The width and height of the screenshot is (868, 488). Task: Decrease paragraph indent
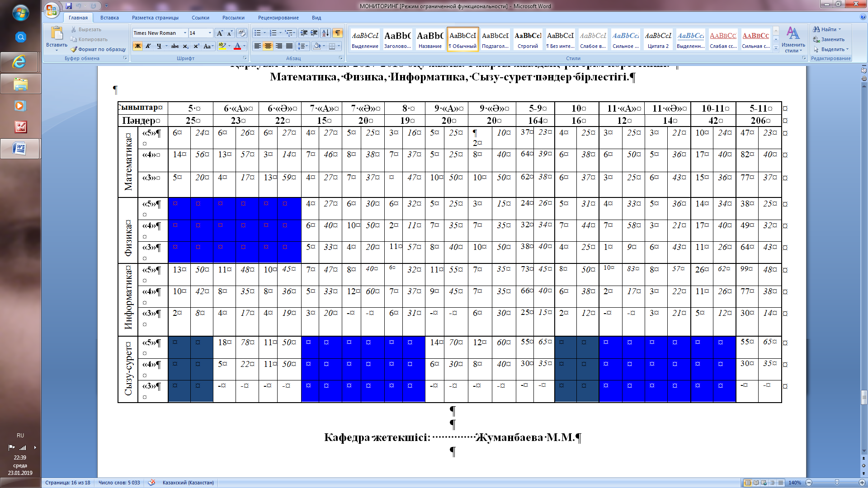[x=304, y=33]
